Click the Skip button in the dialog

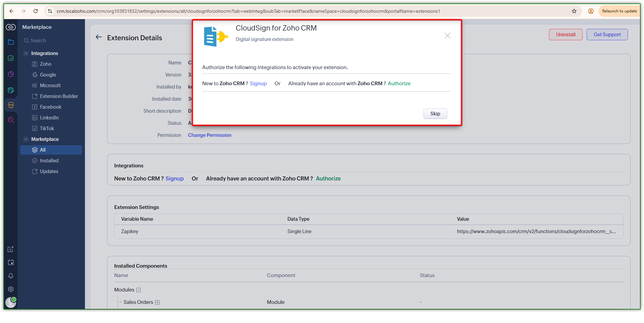435,114
